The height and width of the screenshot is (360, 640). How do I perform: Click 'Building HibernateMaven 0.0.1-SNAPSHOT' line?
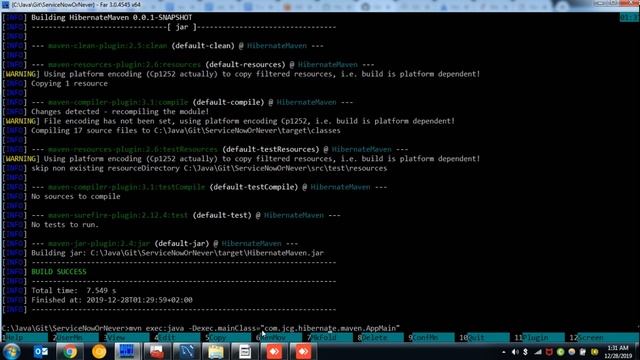[x=111, y=18]
